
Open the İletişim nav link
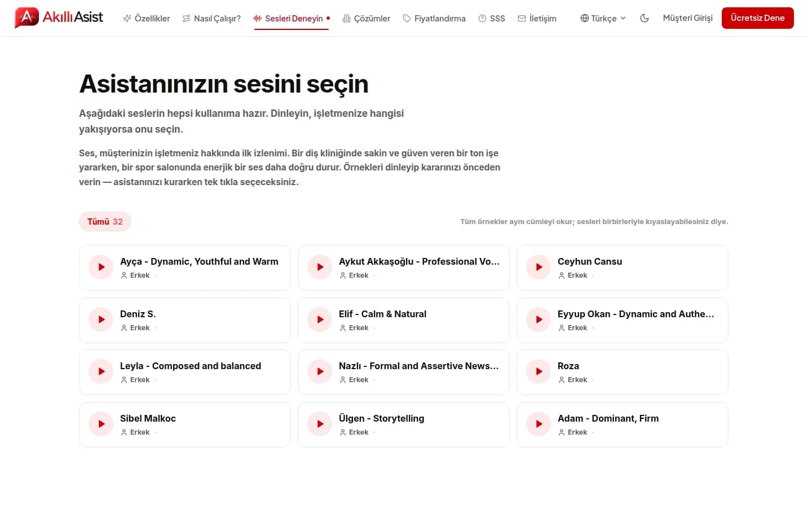[537, 19]
